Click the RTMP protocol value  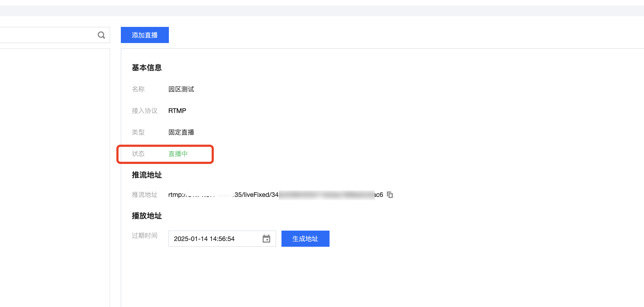click(x=177, y=111)
